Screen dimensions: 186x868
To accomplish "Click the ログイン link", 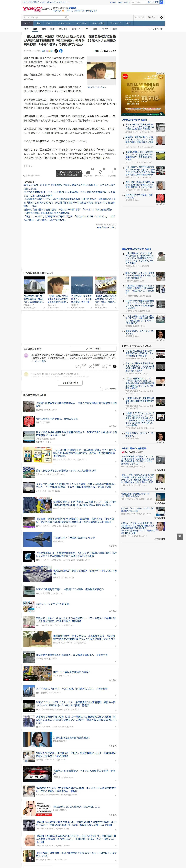I will coord(57,11).
